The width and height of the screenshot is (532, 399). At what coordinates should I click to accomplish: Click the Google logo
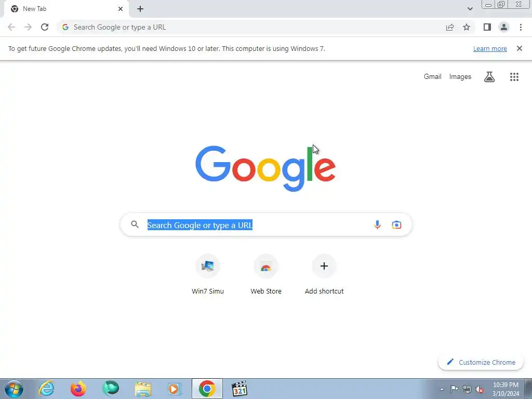pos(265,168)
